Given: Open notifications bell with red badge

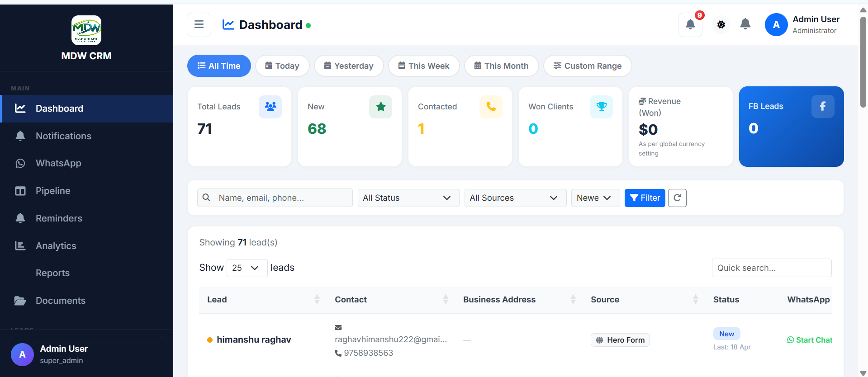Looking at the screenshot, I should click(x=690, y=25).
